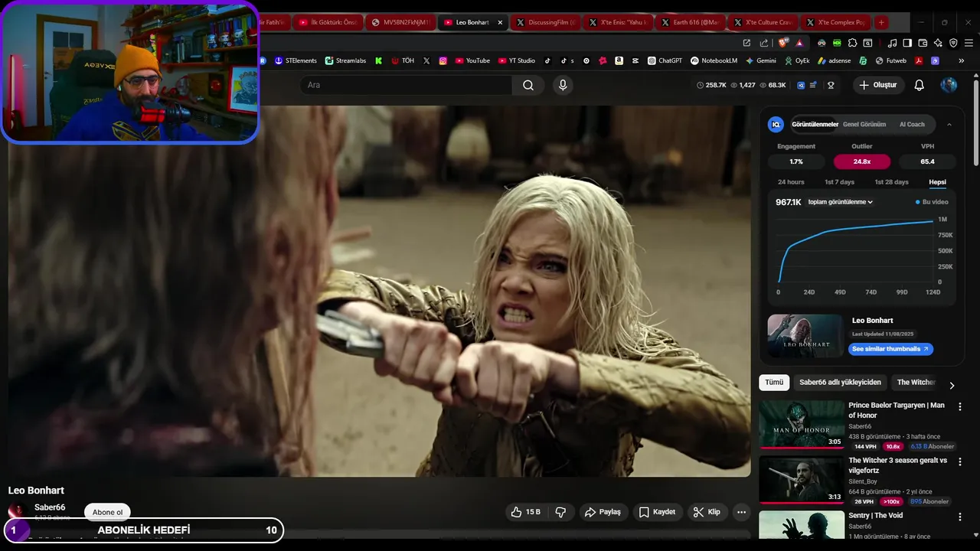Screen dimensions: 980x551
Task: Click the Klip clip button
Action: click(x=707, y=512)
